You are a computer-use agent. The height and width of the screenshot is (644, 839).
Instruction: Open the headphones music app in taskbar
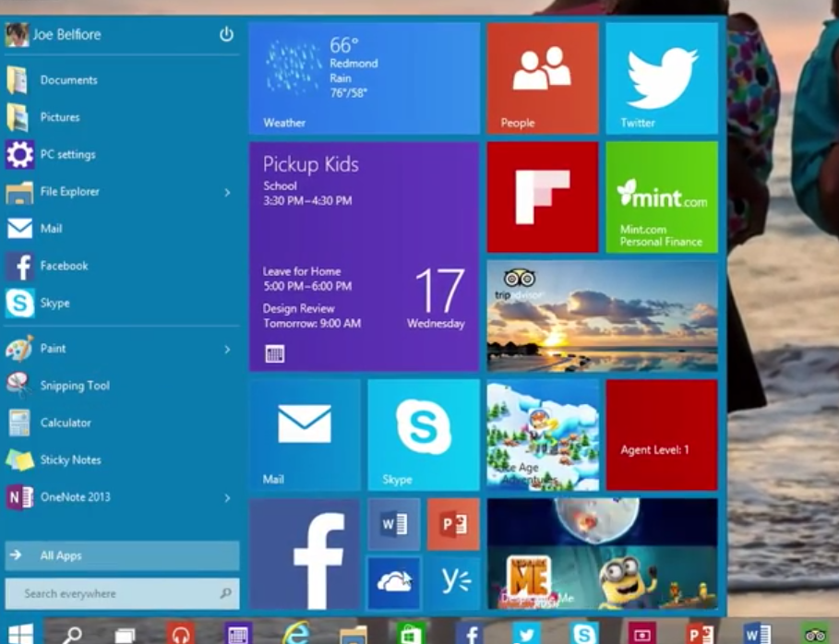pyautogui.click(x=180, y=635)
